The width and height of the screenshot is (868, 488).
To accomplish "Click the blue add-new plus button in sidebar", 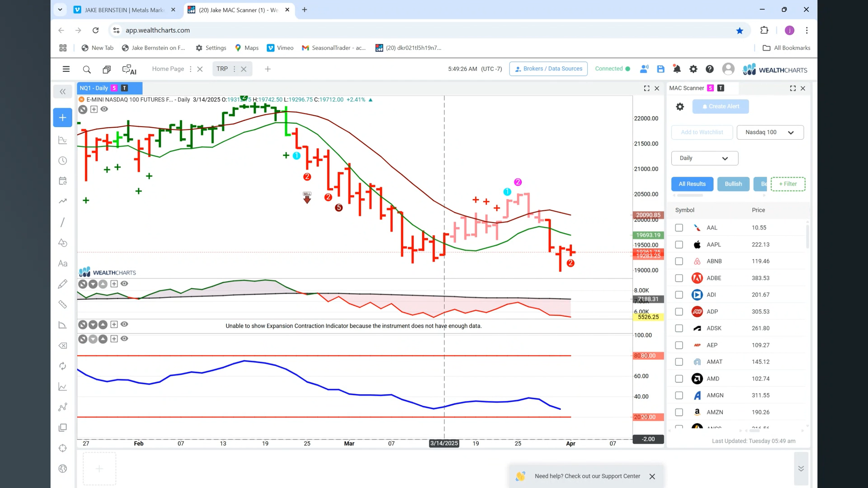I will (x=62, y=117).
